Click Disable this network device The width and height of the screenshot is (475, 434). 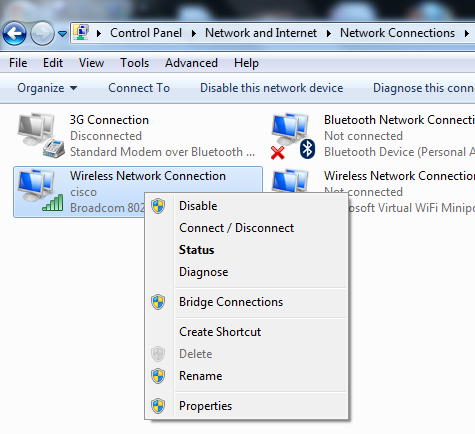271,88
